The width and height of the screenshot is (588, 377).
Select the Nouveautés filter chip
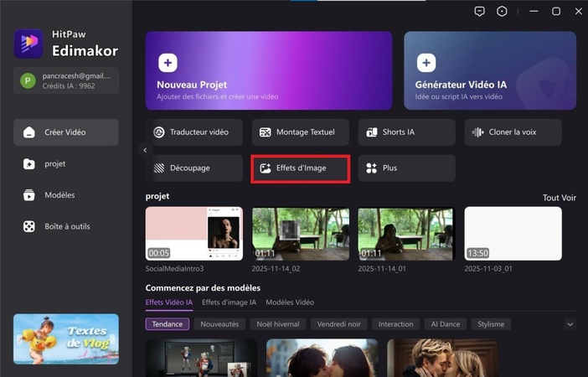pos(219,324)
